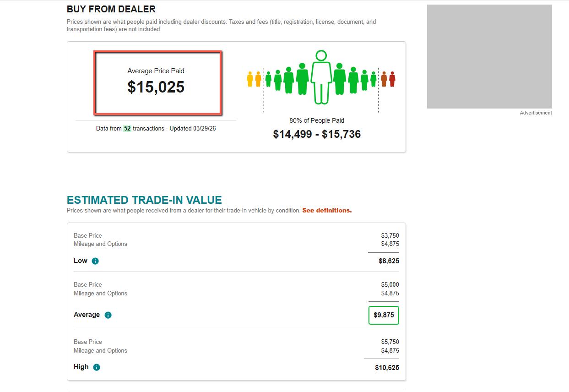Click the Average Price Paid $15,025 box
Image resolution: width=569 pixels, height=392 pixels.
click(x=157, y=83)
